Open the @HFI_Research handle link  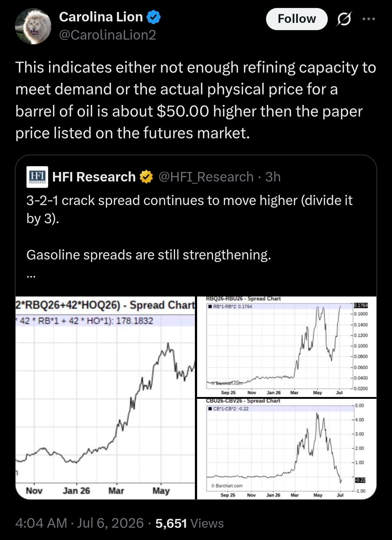click(206, 177)
